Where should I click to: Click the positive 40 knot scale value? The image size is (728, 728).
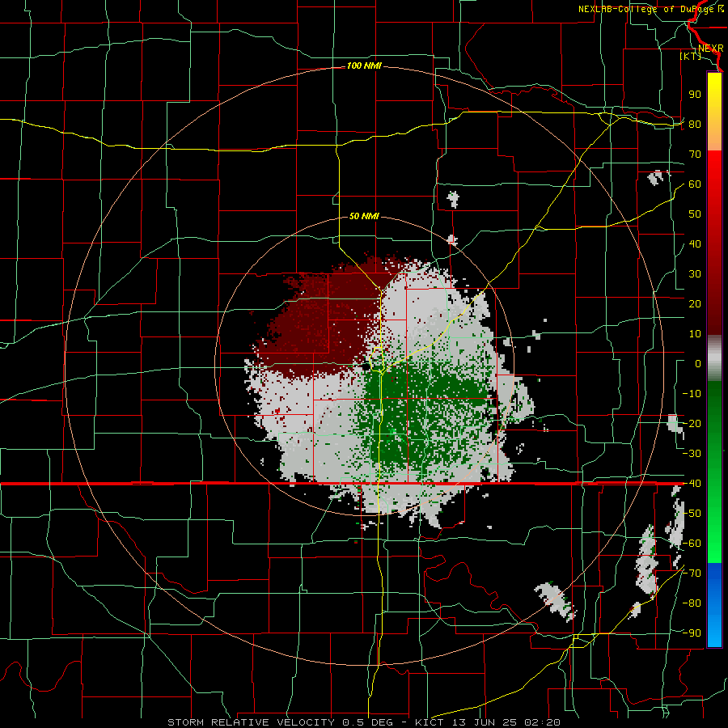click(x=695, y=244)
